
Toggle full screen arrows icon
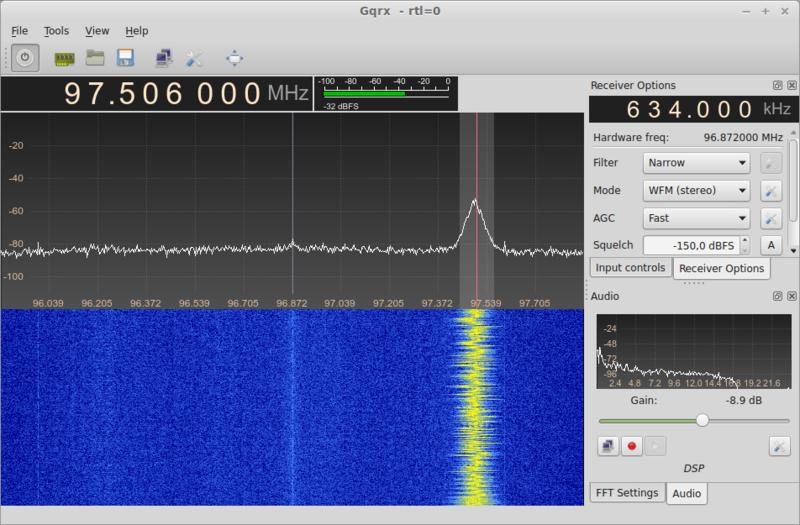[235, 58]
